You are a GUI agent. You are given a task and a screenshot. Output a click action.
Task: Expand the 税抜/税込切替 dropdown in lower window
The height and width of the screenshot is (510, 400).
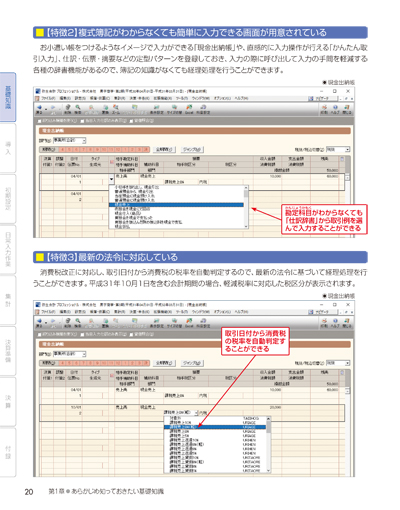[347, 363]
